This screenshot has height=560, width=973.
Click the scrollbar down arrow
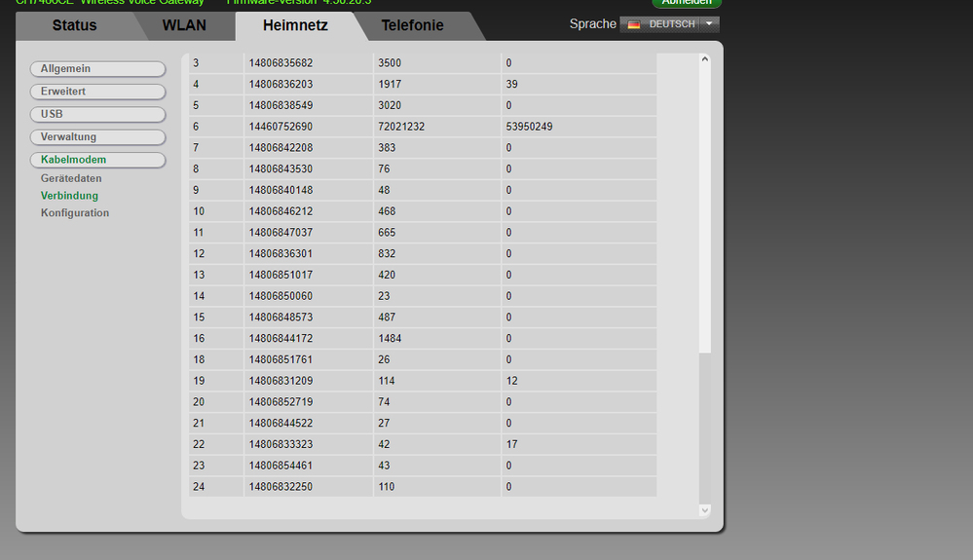pos(705,510)
